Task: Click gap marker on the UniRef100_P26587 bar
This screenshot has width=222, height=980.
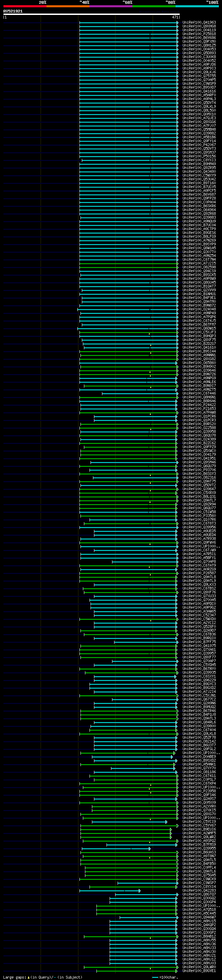Action: click(x=150, y=574)
